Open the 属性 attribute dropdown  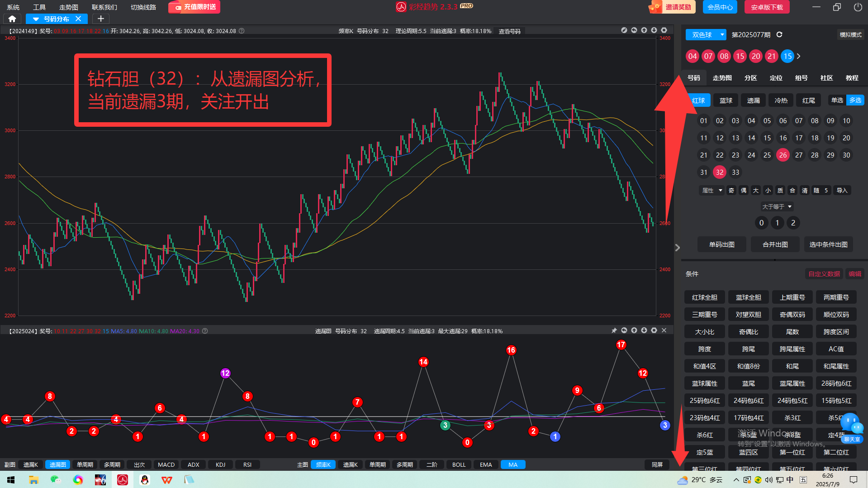click(711, 190)
